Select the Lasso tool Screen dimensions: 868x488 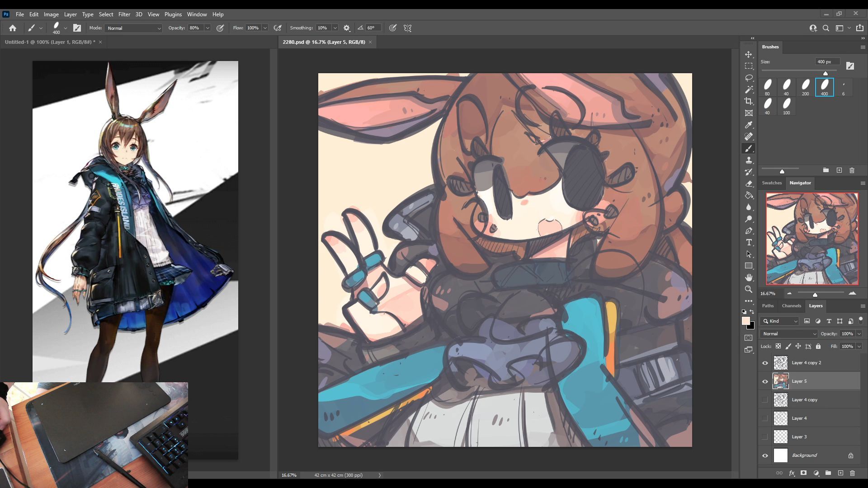pos(749,78)
